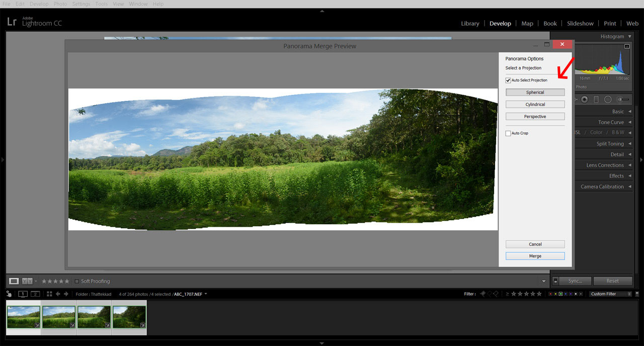The height and width of the screenshot is (346, 644).
Task: Select the Radial Filter tool
Action: coord(608,99)
